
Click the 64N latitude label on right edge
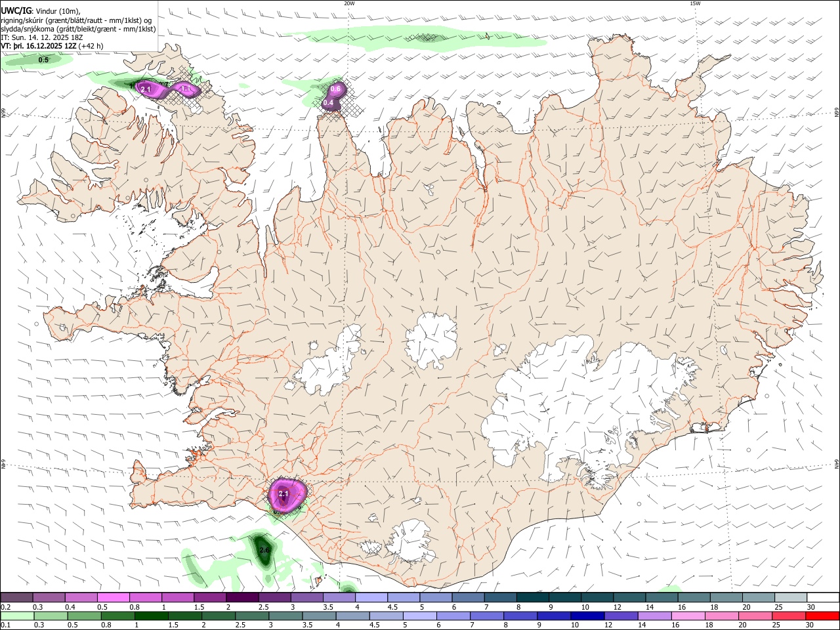[x=837, y=464]
